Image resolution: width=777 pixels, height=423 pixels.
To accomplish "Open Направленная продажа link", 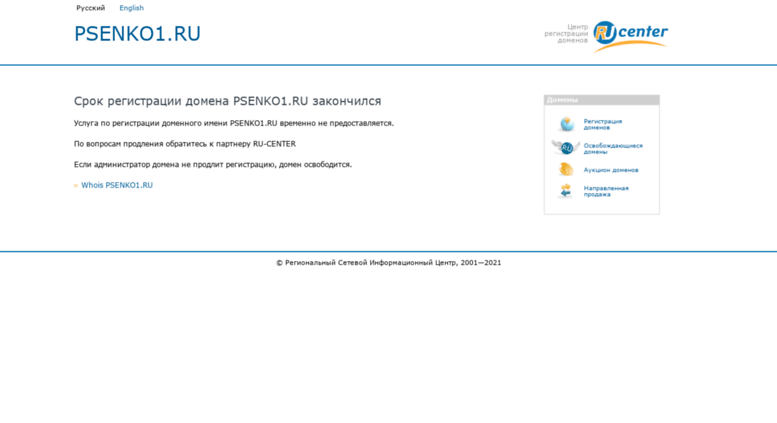I will point(606,191).
